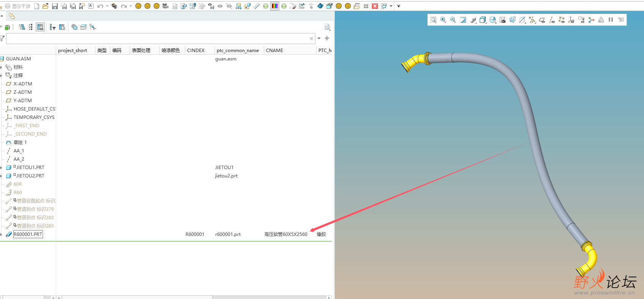The height and width of the screenshot is (299, 644).
Task: Save the model with the floppy disk icon
Action: pyautogui.click(x=55, y=6)
